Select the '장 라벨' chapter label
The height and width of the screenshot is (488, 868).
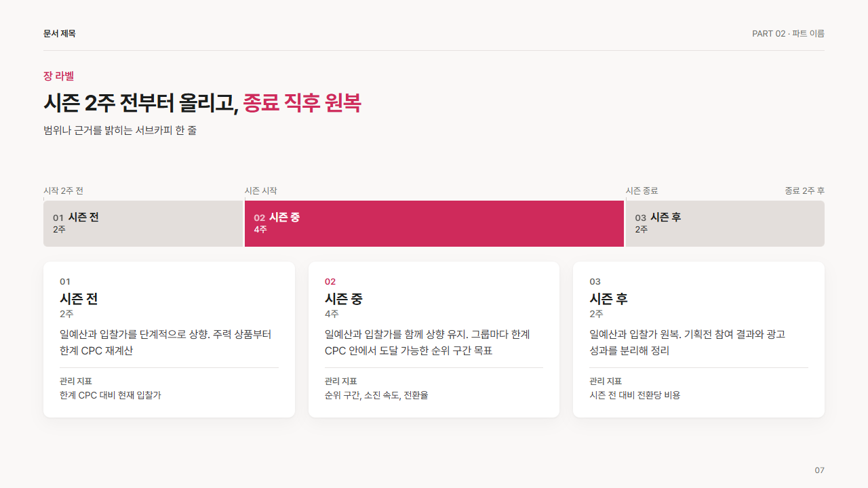[x=58, y=76]
